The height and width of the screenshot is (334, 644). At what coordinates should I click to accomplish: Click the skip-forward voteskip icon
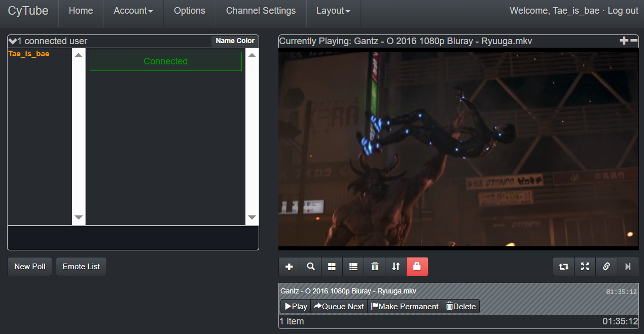628,267
